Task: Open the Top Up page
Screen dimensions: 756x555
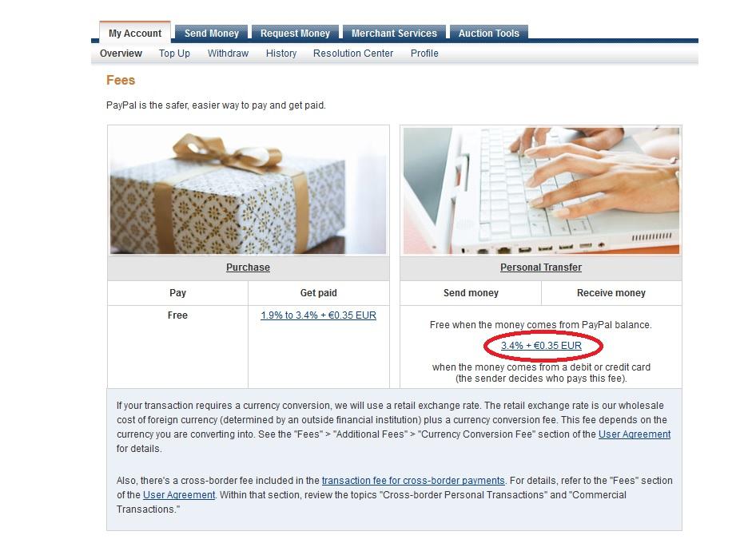Action: pyautogui.click(x=174, y=54)
